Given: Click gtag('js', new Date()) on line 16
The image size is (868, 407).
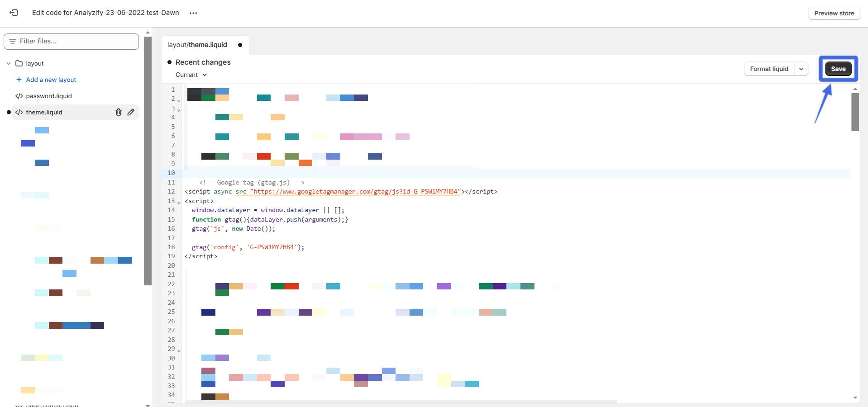Looking at the screenshot, I should click(x=234, y=228).
